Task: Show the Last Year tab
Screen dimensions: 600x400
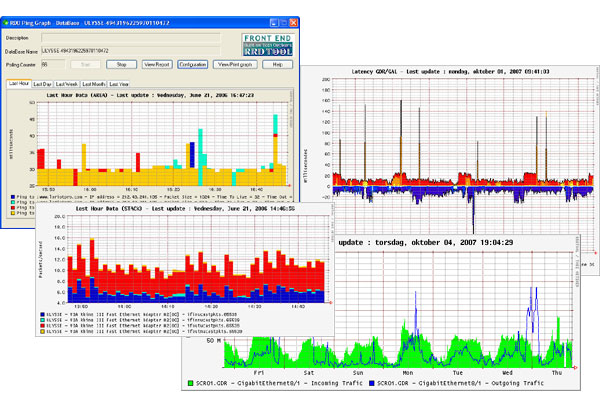Action: tap(118, 84)
